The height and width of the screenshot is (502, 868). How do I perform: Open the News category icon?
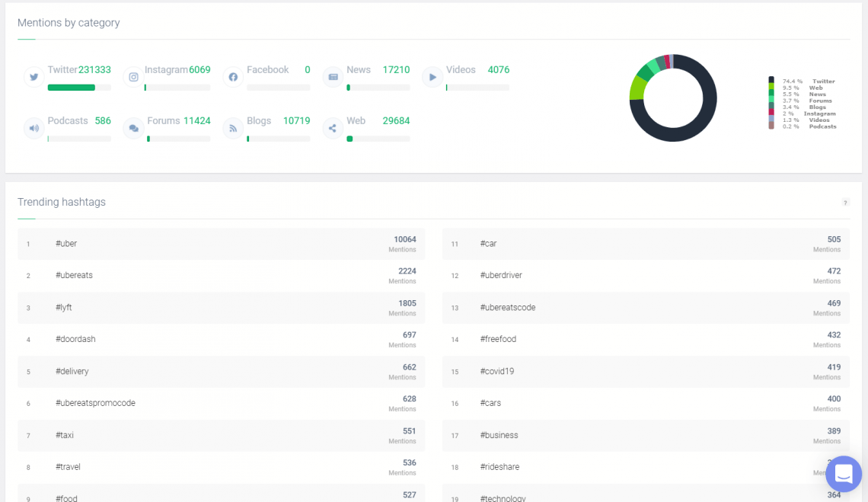point(333,77)
